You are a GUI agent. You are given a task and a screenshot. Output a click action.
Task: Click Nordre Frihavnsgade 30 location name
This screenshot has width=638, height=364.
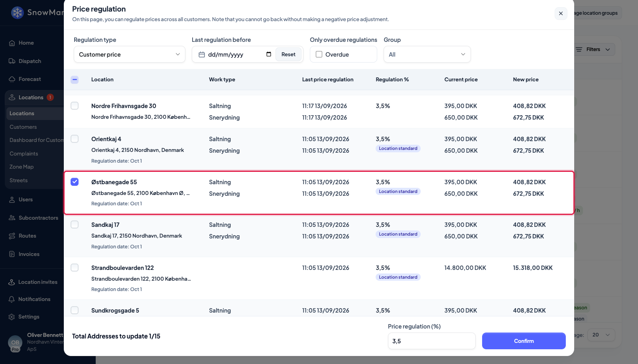(124, 106)
